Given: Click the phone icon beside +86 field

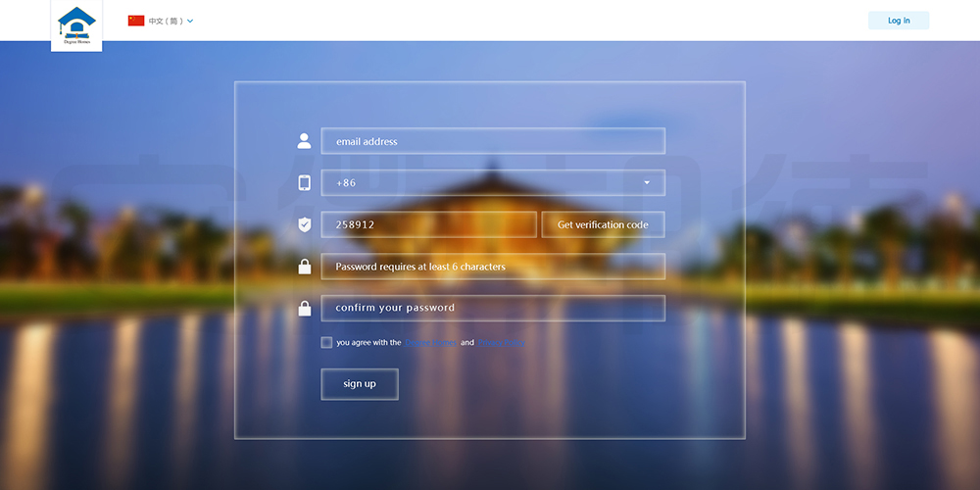Looking at the screenshot, I should (x=304, y=183).
